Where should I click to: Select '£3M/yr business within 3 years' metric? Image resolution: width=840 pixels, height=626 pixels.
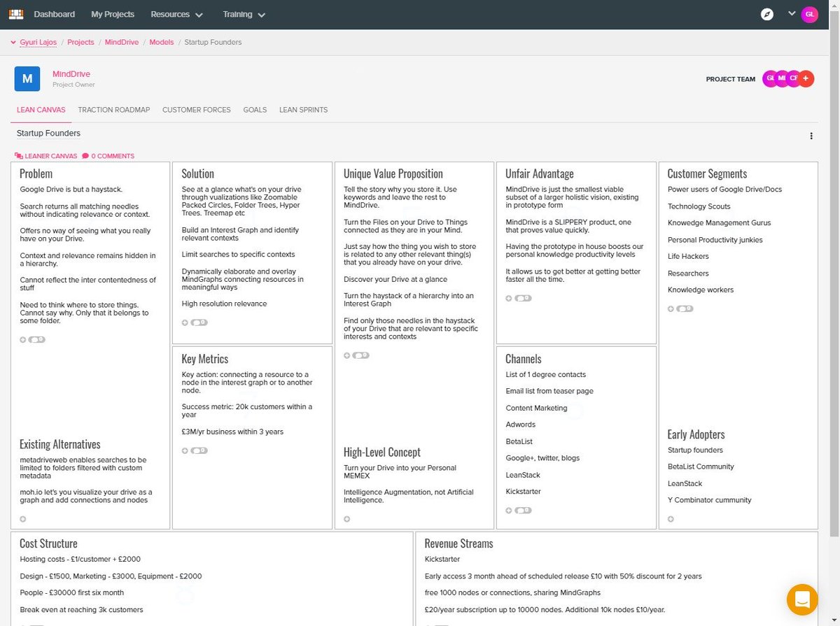point(232,432)
